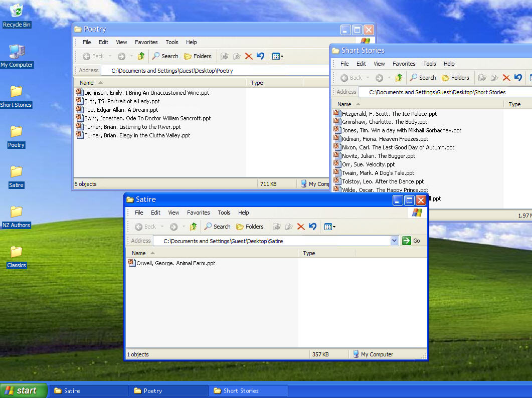This screenshot has height=398, width=532.
Task: Click the Folders button in Poetry toolbar
Action: click(x=198, y=56)
